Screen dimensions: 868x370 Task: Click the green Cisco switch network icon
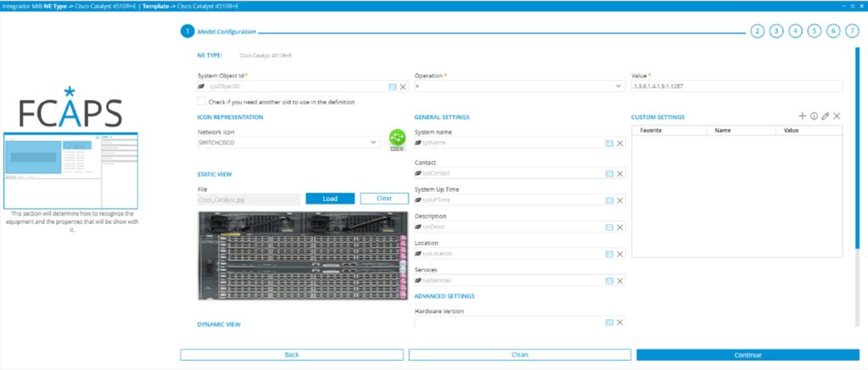coord(397,139)
